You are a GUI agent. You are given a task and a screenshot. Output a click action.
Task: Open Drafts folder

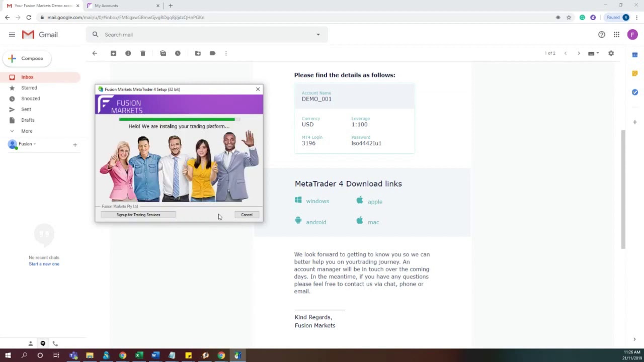28,120
